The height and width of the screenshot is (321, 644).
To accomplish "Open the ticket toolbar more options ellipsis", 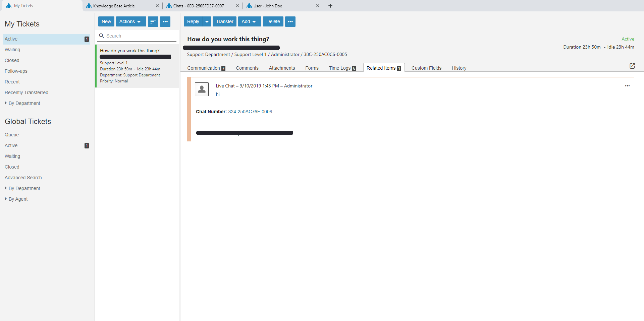I will (290, 21).
